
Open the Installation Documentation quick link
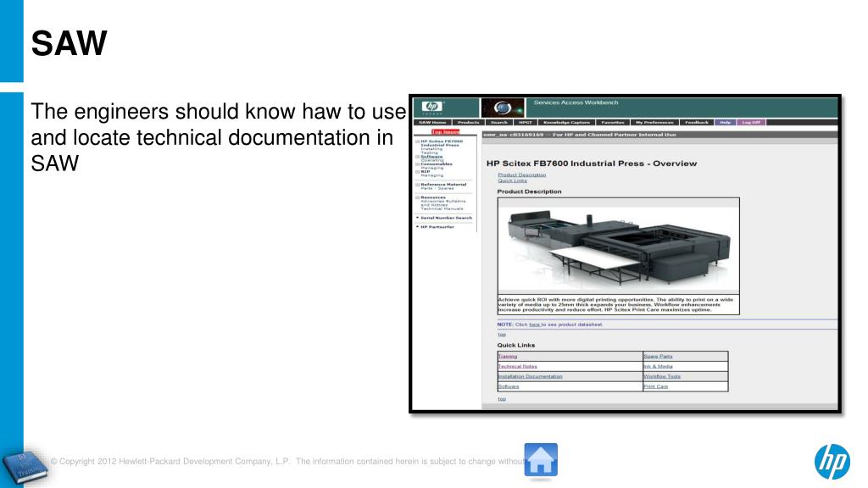(531, 376)
